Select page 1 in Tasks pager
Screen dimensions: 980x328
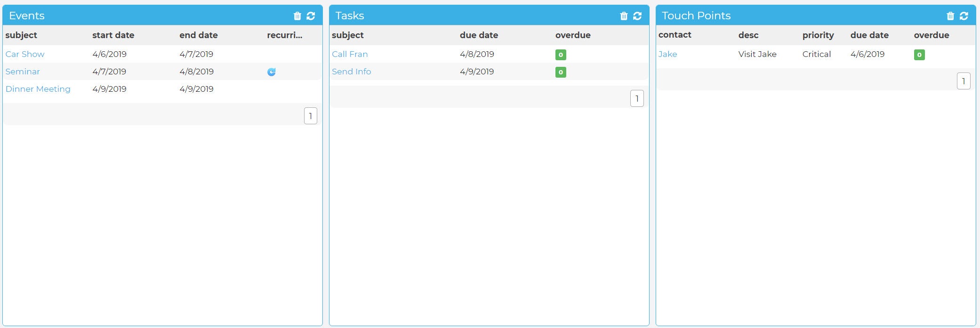coord(637,98)
